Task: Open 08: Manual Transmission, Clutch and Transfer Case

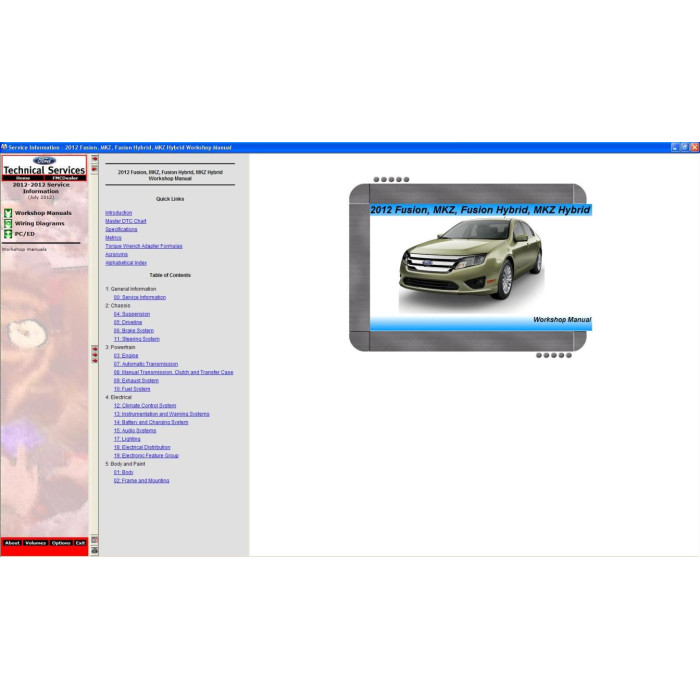Action: (x=173, y=372)
